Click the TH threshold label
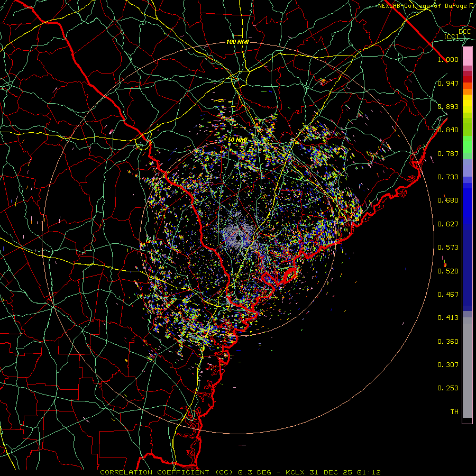Screen dimensions: 476x476 [x=454, y=411]
